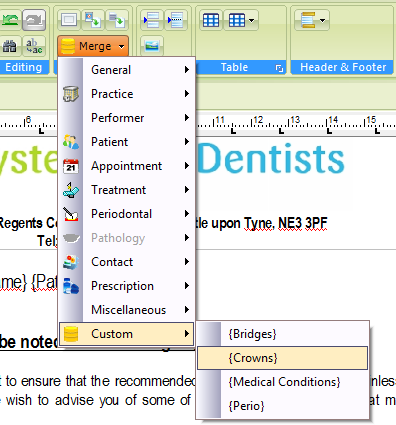This screenshot has height=425, width=396.
Task: Open Header & Footer dropdown arrow
Action: pyautogui.click(x=322, y=20)
